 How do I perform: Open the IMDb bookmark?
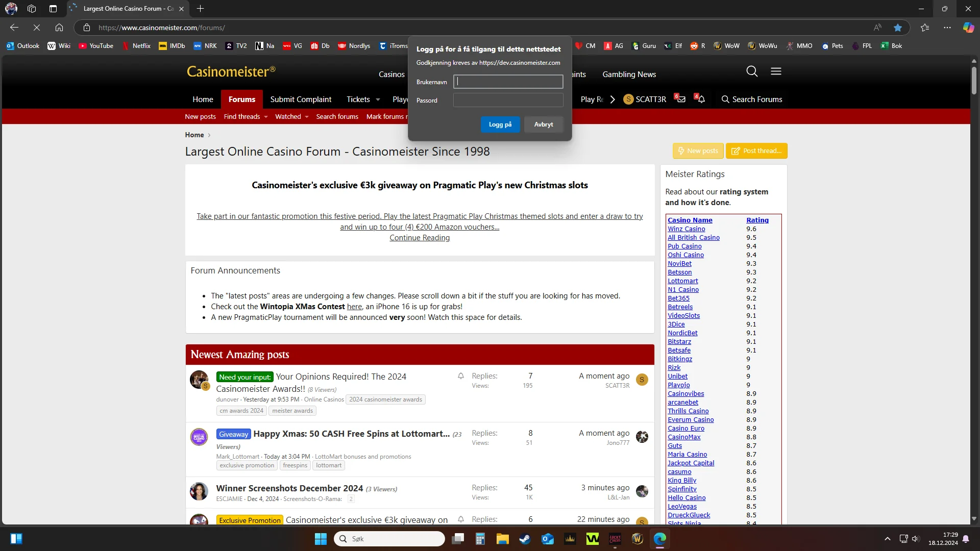(172, 46)
